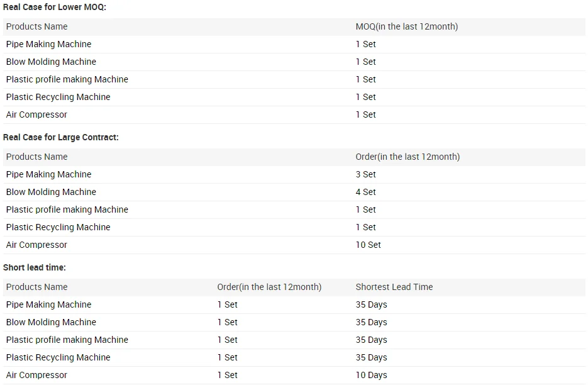588x385 pixels.
Task: Click 'Plastic profile making Machine' in Large Contract table
Action: (x=67, y=209)
